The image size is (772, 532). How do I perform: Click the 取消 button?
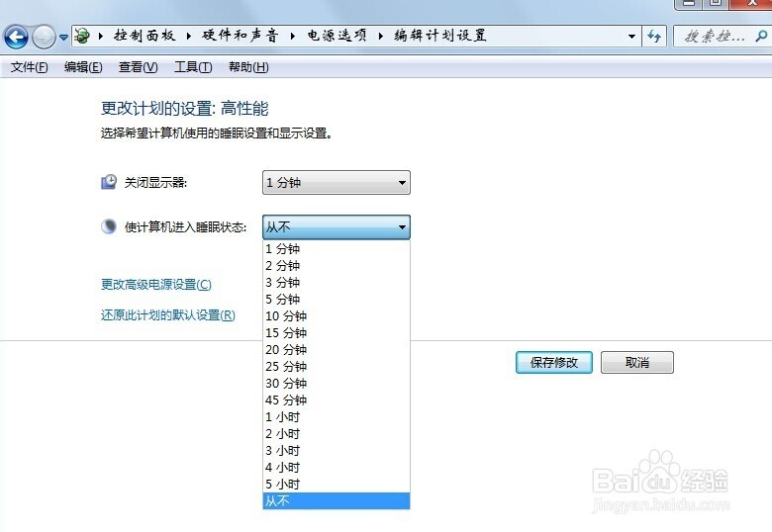(x=637, y=362)
